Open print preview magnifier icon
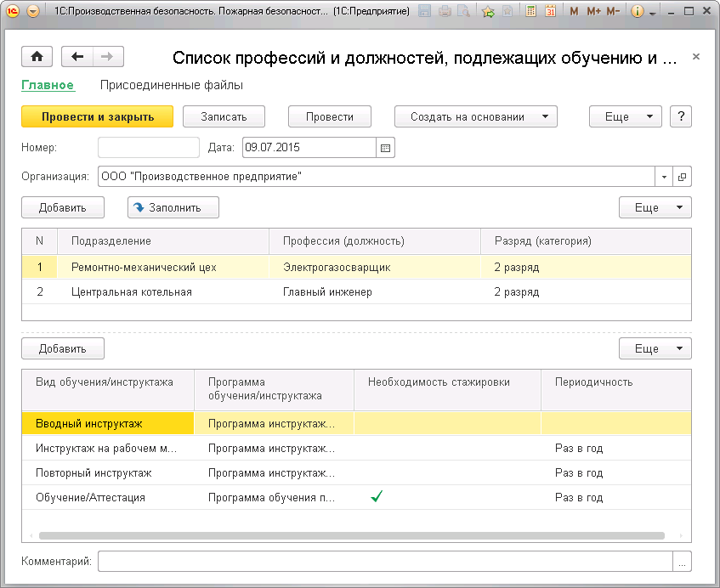Screen dimensions: 720x588 [464, 11]
